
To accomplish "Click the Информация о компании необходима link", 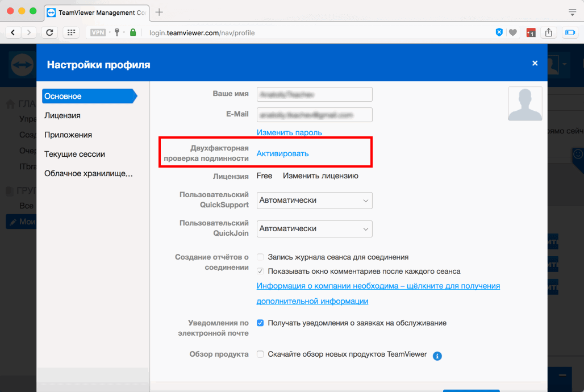I will 378,294.
